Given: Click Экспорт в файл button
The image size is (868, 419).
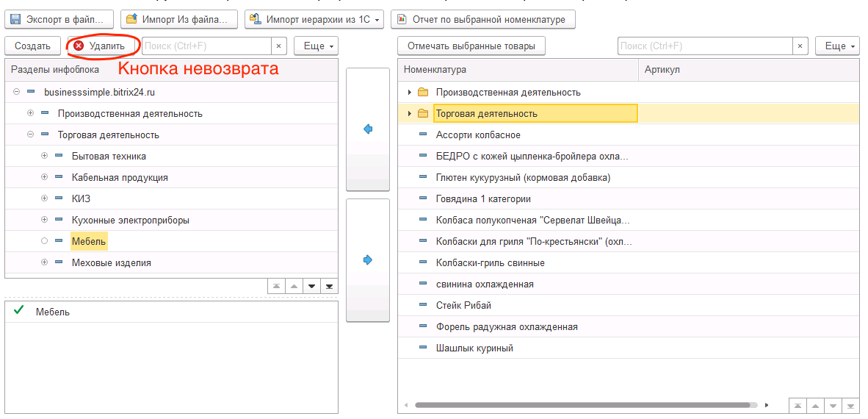Looking at the screenshot, I should [x=59, y=19].
